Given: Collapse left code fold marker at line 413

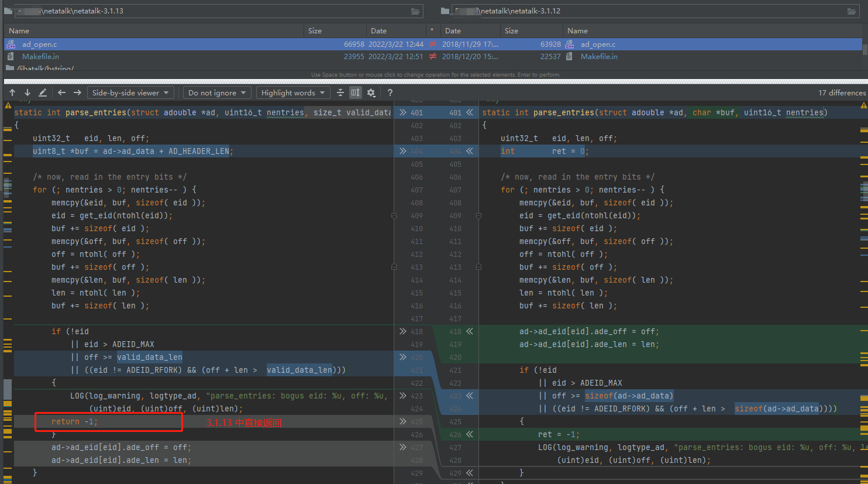Looking at the screenshot, I should point(394,267).
